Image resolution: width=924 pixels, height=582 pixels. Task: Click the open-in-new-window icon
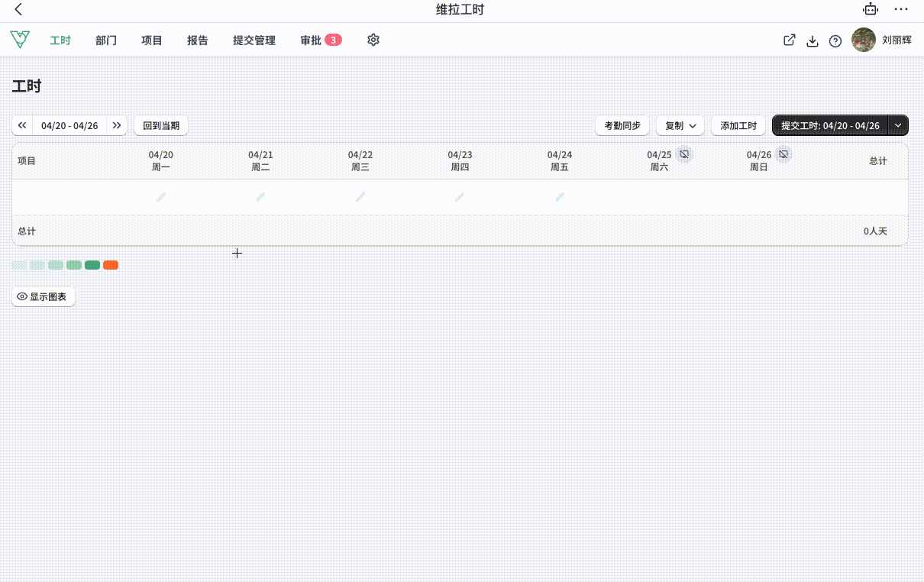(x=790, y=40)
